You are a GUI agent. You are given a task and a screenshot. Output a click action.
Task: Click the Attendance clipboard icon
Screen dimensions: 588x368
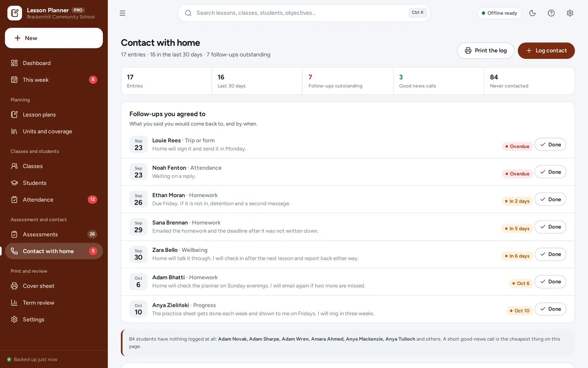point(14,200)
